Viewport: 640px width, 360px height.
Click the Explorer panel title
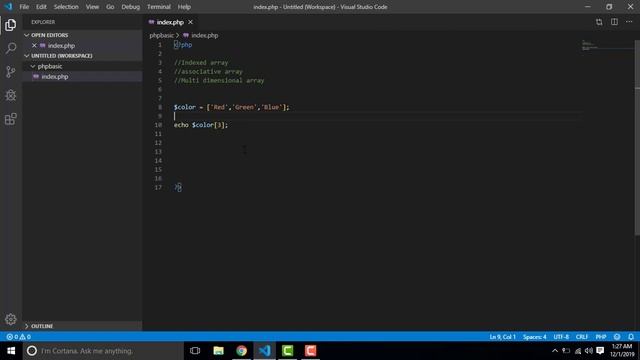tap(43, 22)
